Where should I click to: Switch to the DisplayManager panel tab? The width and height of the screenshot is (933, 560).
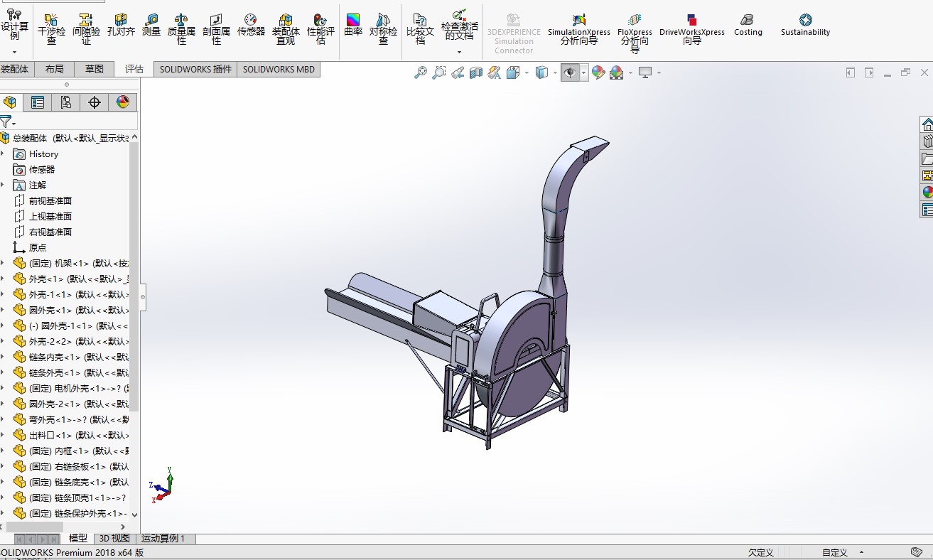123,102
